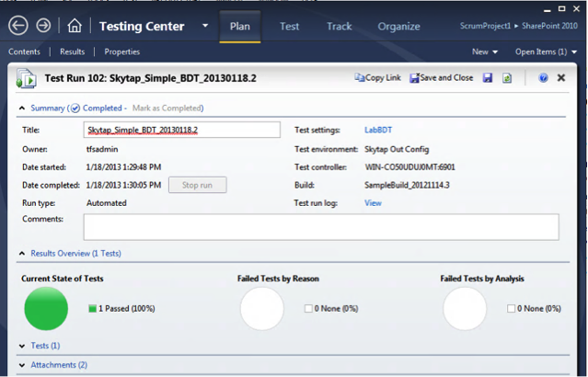Collapse the Summary section

tap(22, 108)
